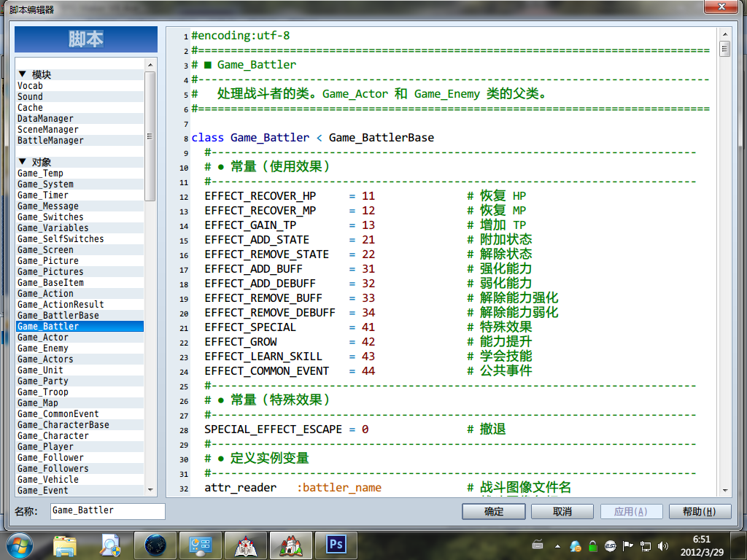Screen dimensions: 747x560
Task: Select the Game_Party script
Action: click(80, 381)
